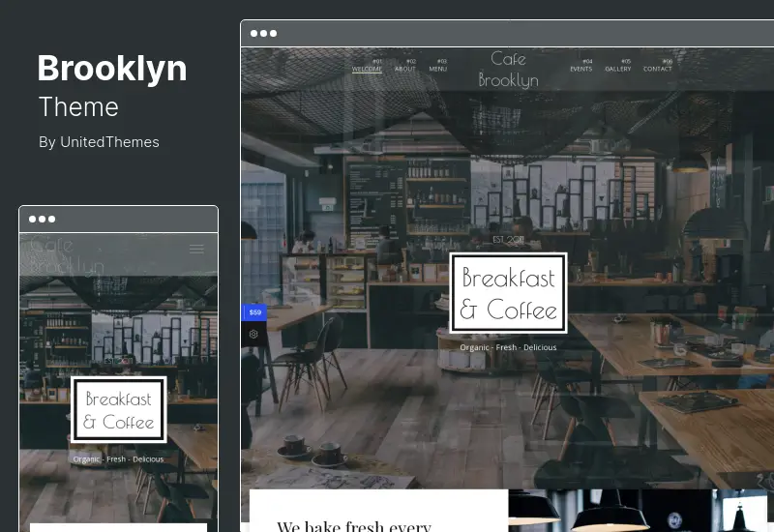The width and height of the screenshot is (774, 532).
Task: Click the 'We bake fresh every' heading
Action: coord(354,526)
